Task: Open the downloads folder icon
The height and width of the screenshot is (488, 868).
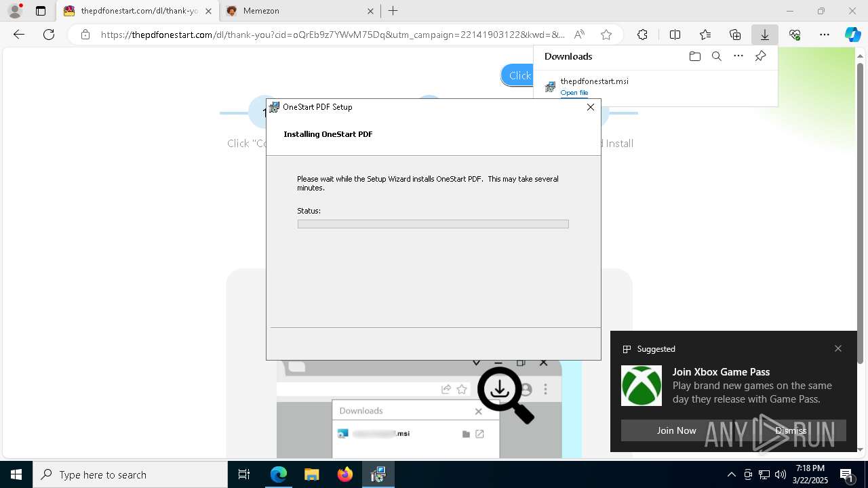Action: pos(694,56)
